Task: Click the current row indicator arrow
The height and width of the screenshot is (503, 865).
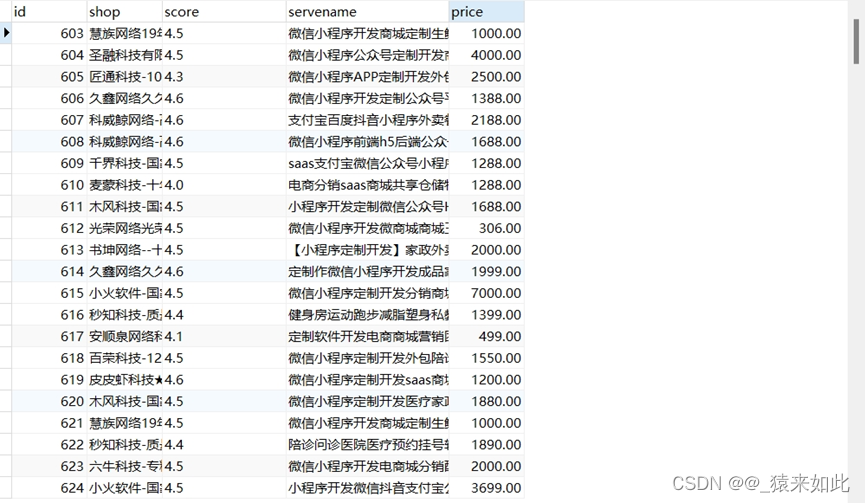Action: [6, 33]
